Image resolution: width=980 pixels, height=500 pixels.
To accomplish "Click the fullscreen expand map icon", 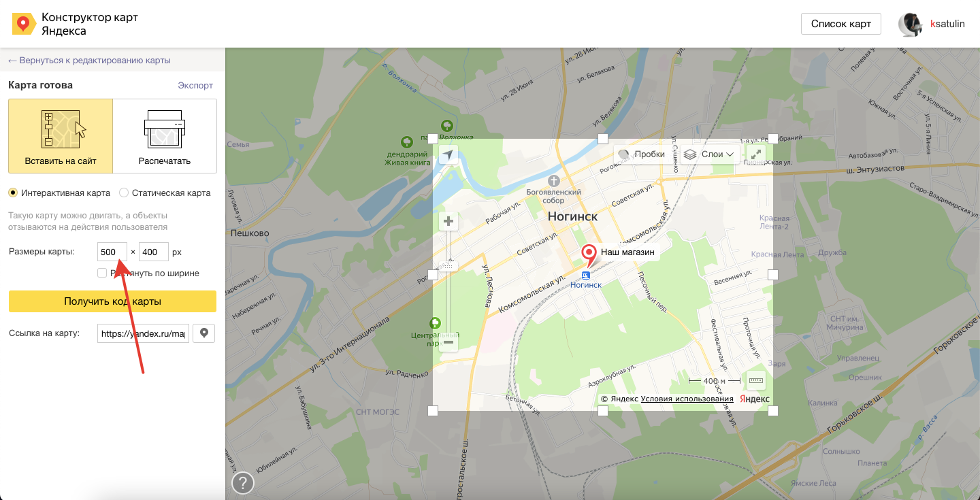I will coord(756,154).
